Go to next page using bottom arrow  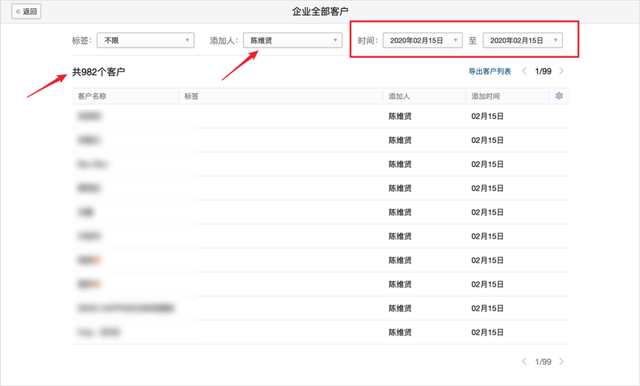tap(562, 362)
